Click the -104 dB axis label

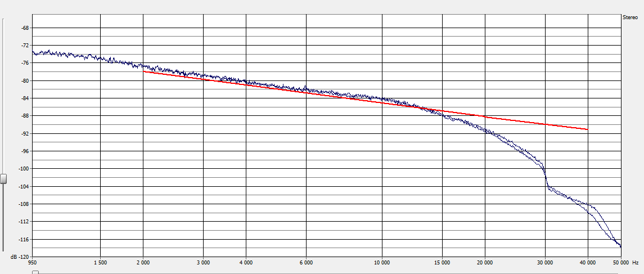[23, 186]
